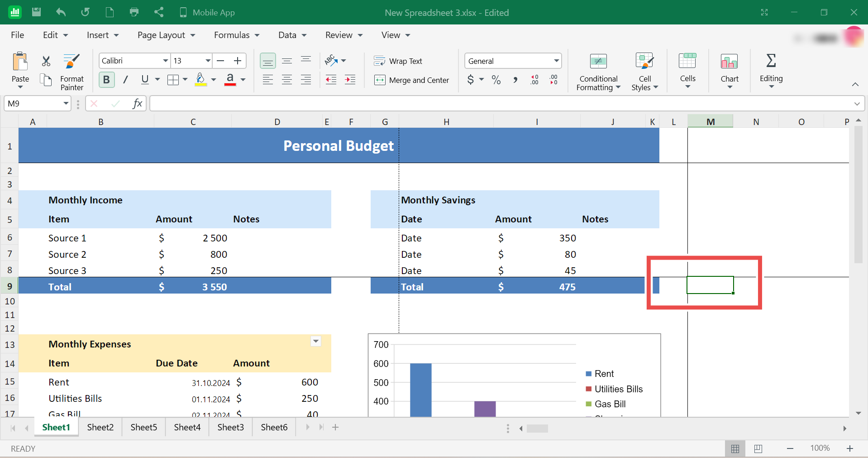
Task: Activate the Format Painter
Action: coord(72,72)
